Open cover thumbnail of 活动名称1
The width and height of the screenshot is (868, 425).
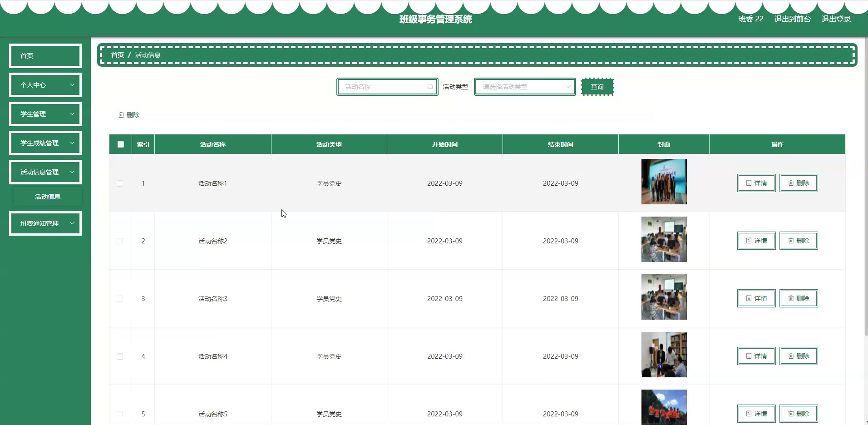(x=664, y=182)
